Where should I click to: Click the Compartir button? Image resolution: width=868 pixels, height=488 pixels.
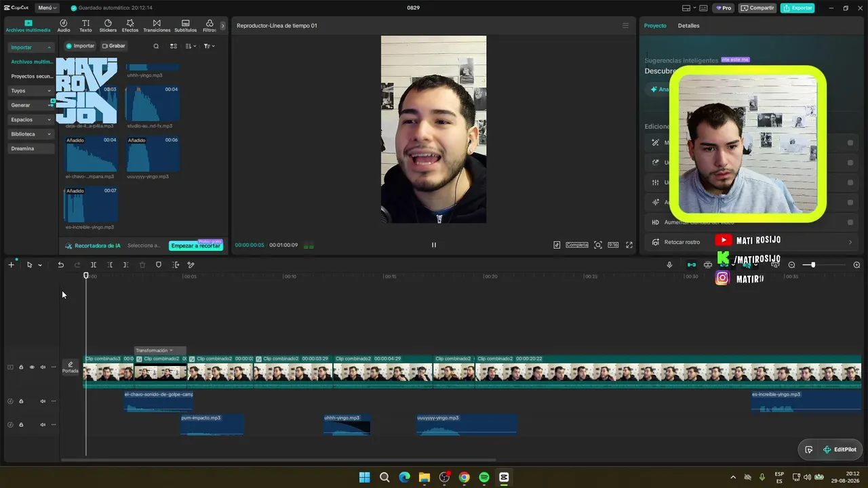coord(758,8)
